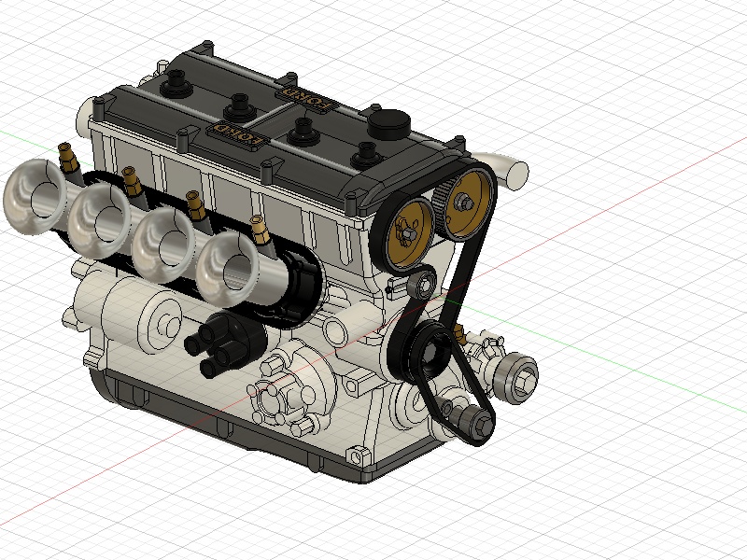Screen dimensions: 747x560
Task: Pick the leftmost intake trumpet
Action: (x=35, y=197)
